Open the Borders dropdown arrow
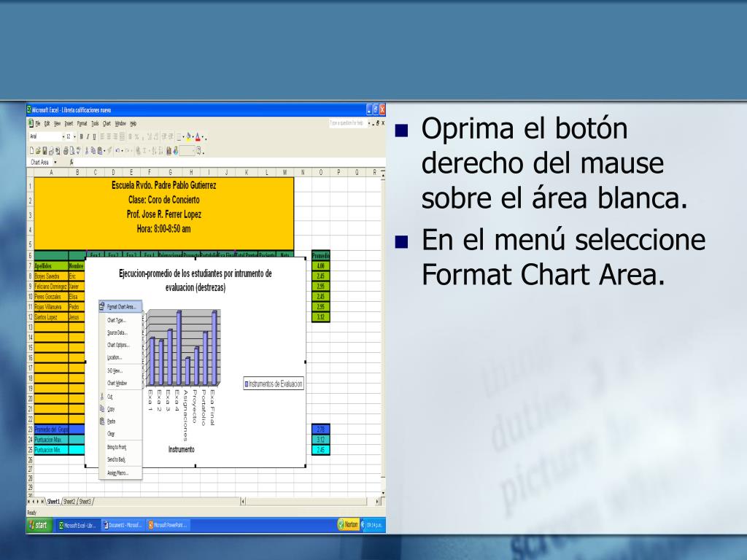The height and width of the screenshot is (560, 747). pos(183,137)
